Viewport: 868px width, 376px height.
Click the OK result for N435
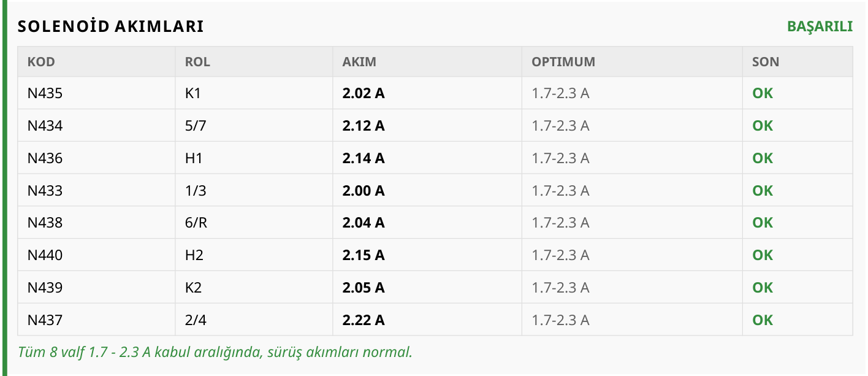(x=763, y=93)
